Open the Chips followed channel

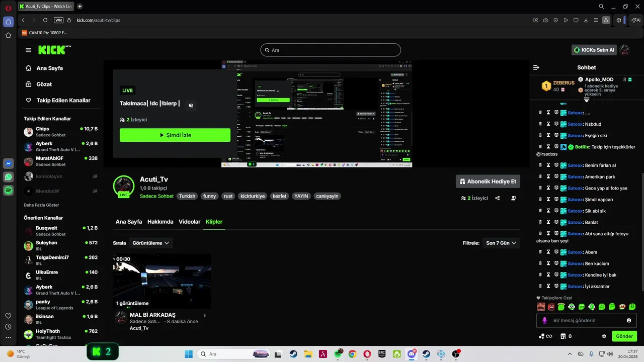tap(60, 132)
